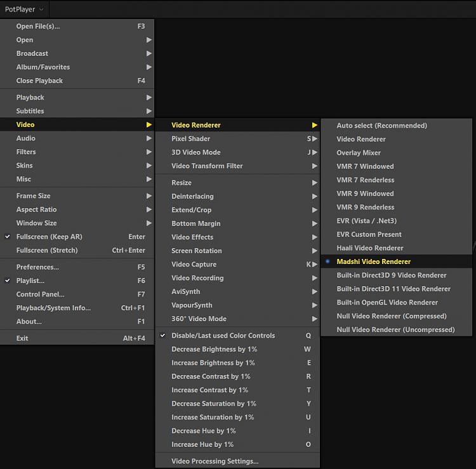Select Built-in OpenGL Video Renderer
The width and height of the screenshot is (476, 469).
click(x=397, y=303)
